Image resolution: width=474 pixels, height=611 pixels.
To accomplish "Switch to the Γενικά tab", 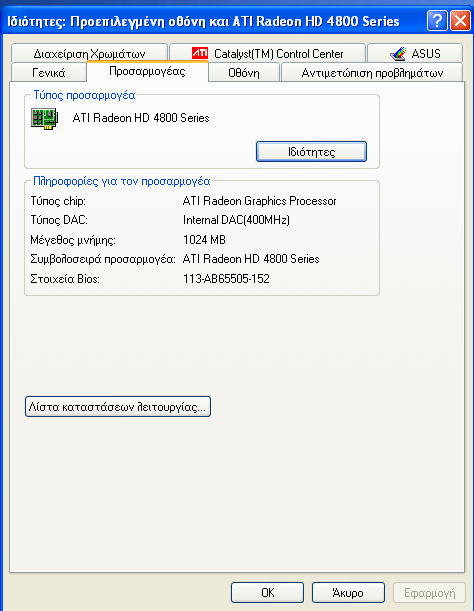I will (x=49, y=72).
